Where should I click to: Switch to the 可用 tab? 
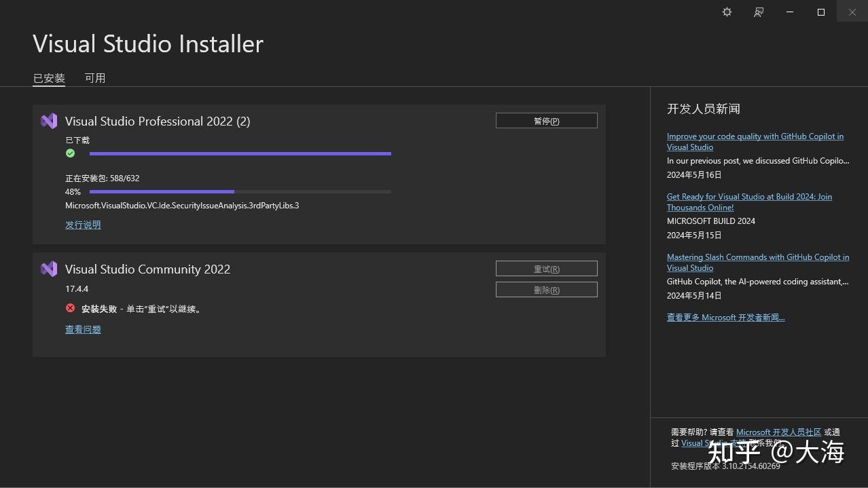click(95, 78)
